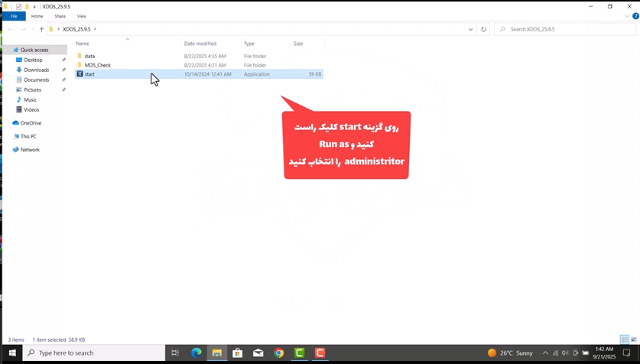Switch to the View ribbon tab
Image resolution: width=640 pixels, height=364 pixels.
tap(81, 16)
